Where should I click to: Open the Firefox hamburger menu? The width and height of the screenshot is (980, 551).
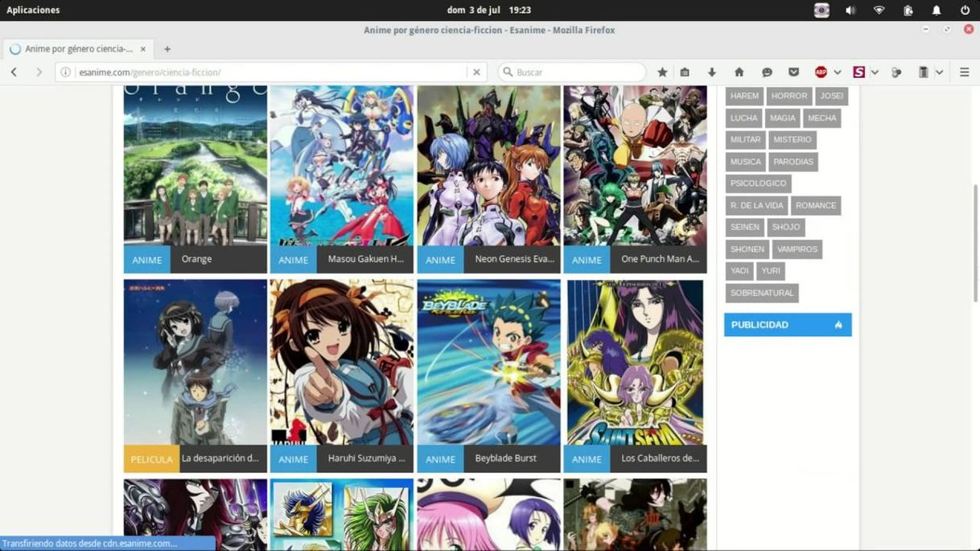964,72
